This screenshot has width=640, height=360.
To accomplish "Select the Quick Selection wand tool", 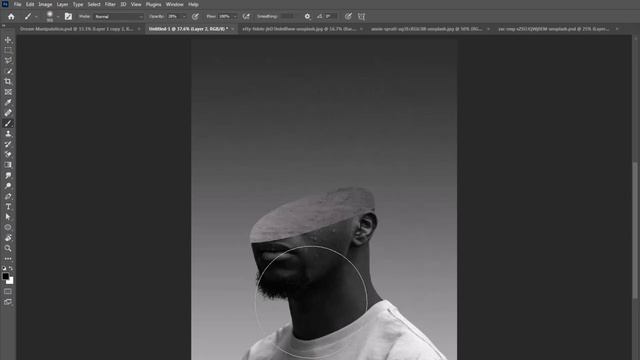I will pyautogui.click(x=8, y=71).
